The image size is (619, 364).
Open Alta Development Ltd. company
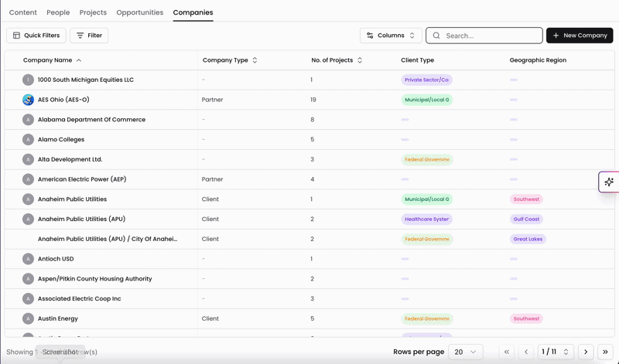pos(70,159)
